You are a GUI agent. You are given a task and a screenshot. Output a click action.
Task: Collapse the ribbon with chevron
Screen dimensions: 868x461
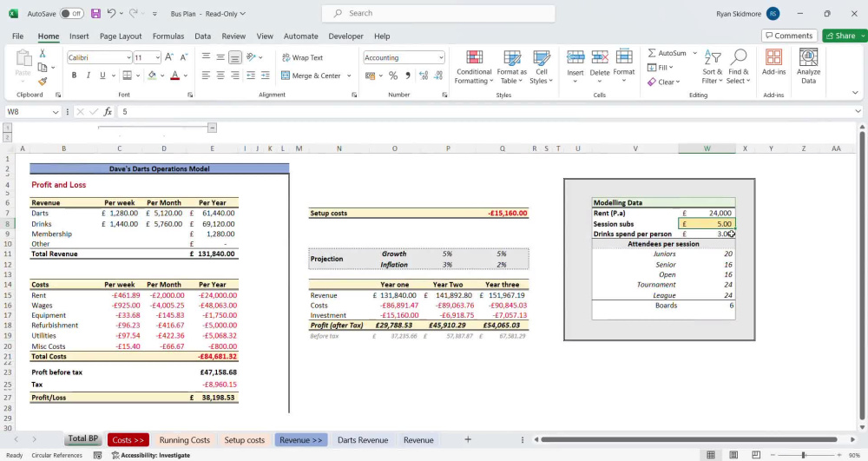tap(855, 92)
